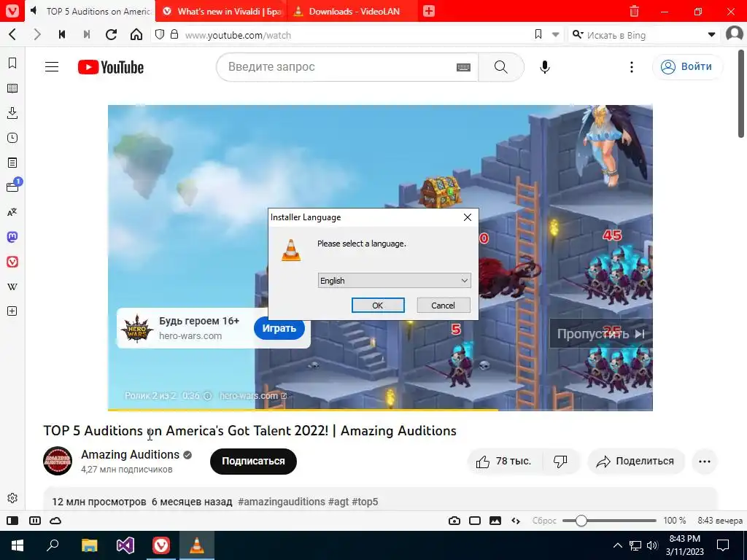Click the Играть ad button
Viewport: 747px width, 560px height.
click(279, 328)
